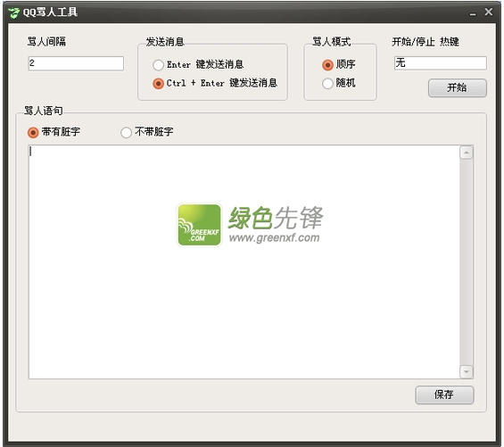Click the scrollbar down arrow in text area
Viewport: 504px width, 447px height.
click(x=466, y=372)
